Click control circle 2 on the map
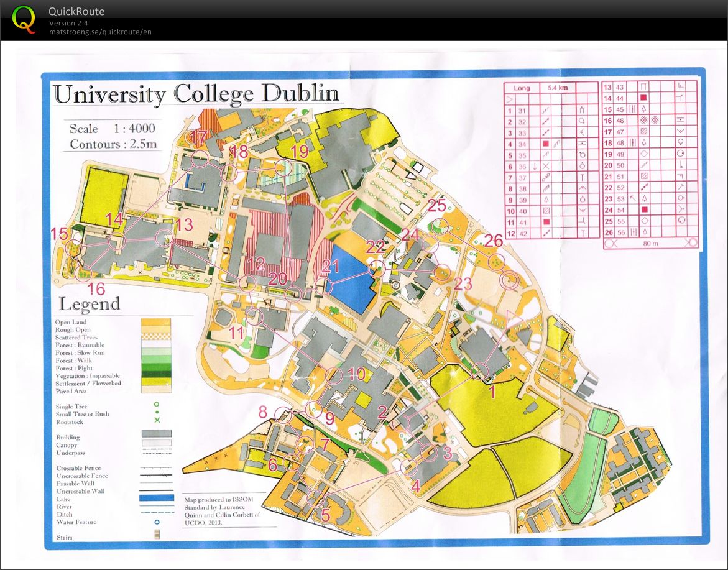The height and width of the screenshot is (570, 728). coord(400,423)
